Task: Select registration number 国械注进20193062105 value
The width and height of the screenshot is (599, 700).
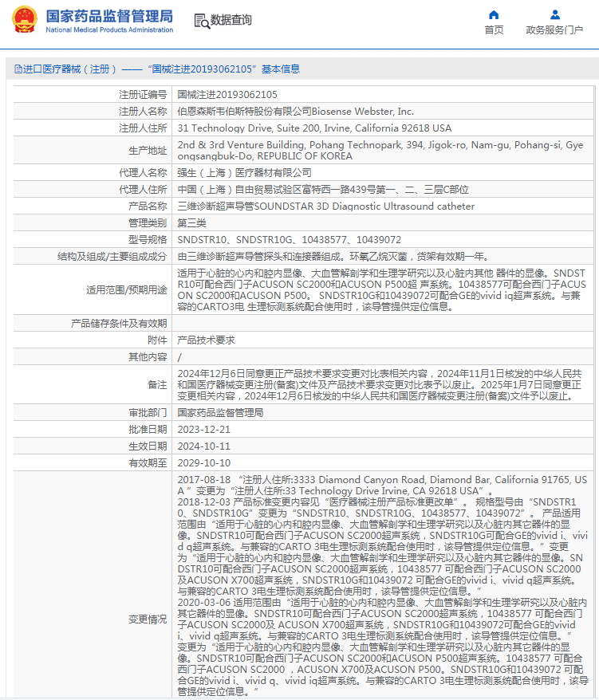Action: [227, 95]
